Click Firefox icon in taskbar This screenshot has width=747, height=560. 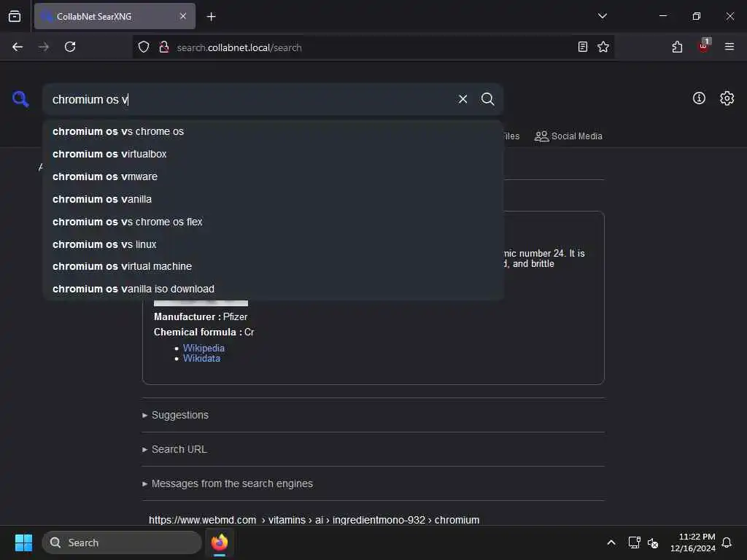[x=220, y=542]
